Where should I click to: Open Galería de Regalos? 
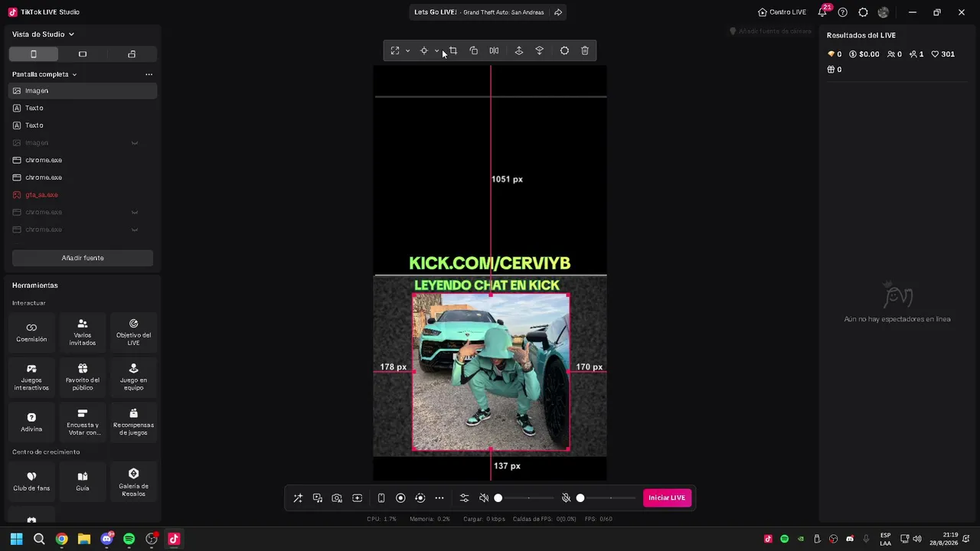point(133,481)
